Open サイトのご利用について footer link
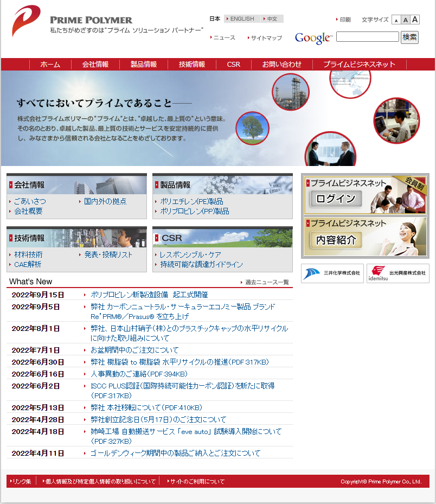 [x=197, y=482]
